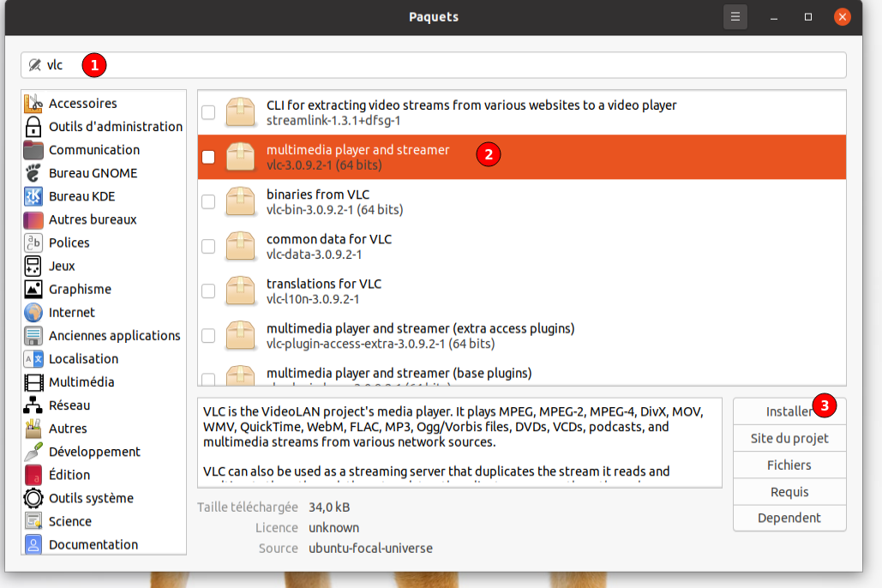
Task: Choose the Développement category label
Action: pos(94,452)
